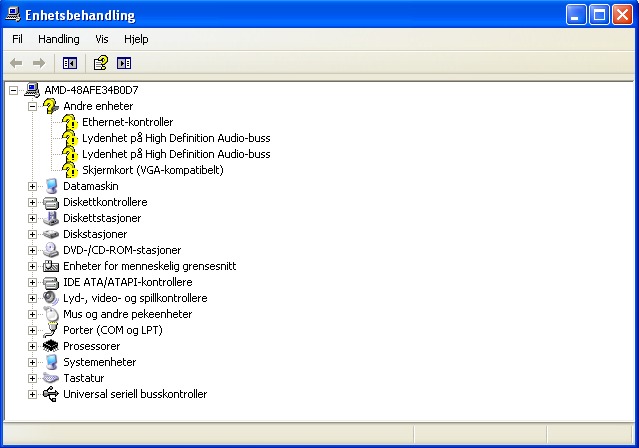Viewport: 639px width, 448px height.
Task: Click the Back arrow toolbar button
Action: pyautogui.click(x=16, y=63)
